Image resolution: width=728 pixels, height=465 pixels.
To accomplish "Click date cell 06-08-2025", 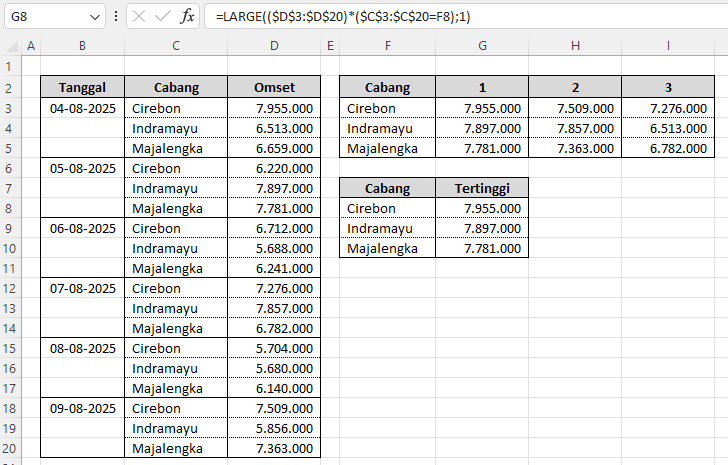I will tap(83, 228).
